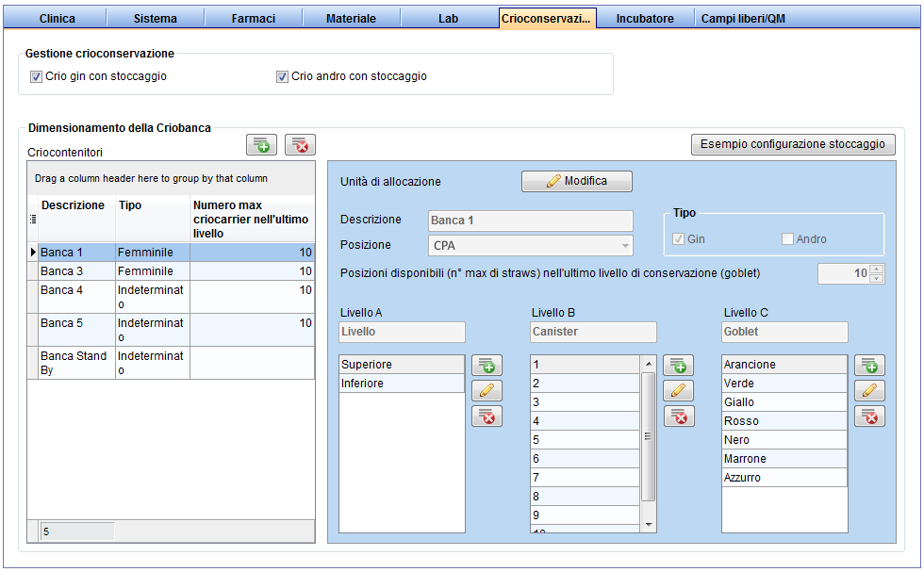Select Marrone goblet in Livello C
The height and width of the screenshot is (572, 924).
point(784,459)
